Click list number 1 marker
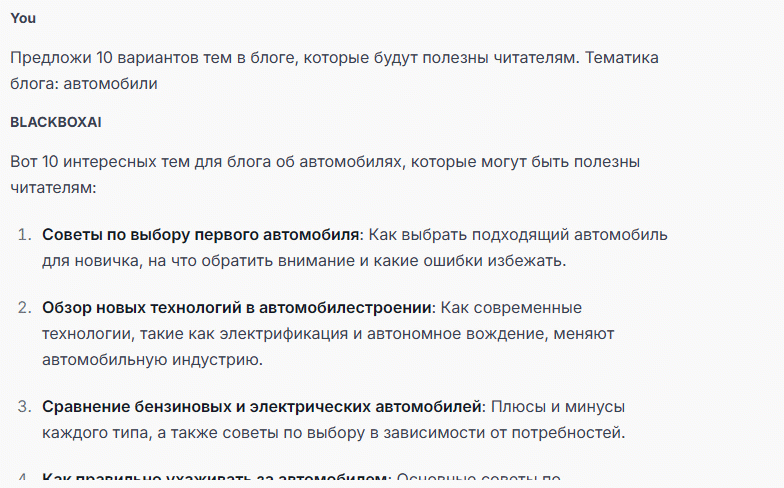 25,235
